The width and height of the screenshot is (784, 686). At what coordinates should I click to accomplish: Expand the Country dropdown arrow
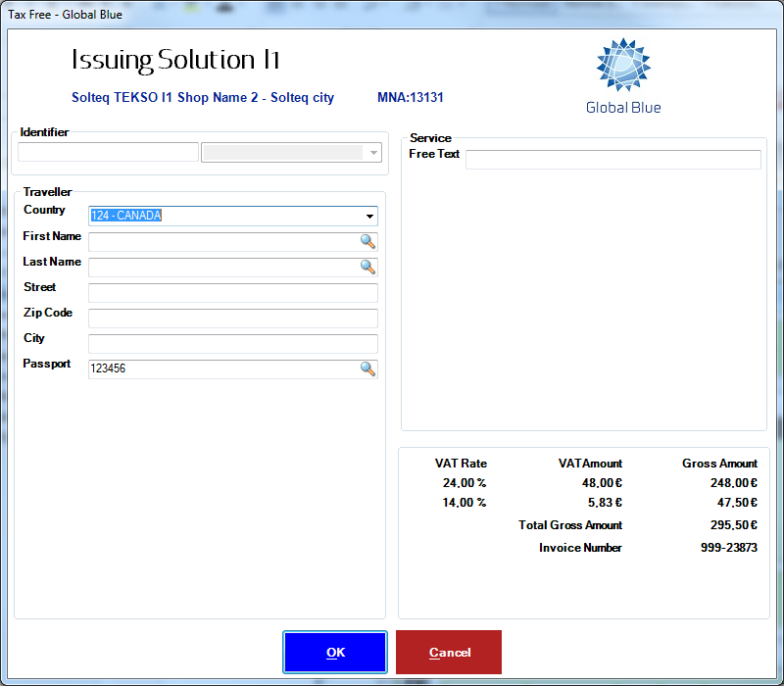tap(369, 217)
